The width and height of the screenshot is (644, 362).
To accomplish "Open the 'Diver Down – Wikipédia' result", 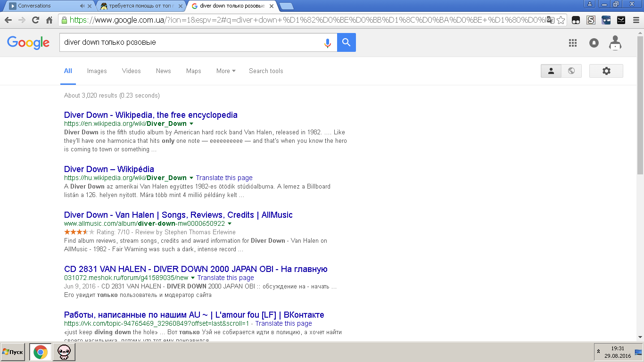I will pos(109,169).
